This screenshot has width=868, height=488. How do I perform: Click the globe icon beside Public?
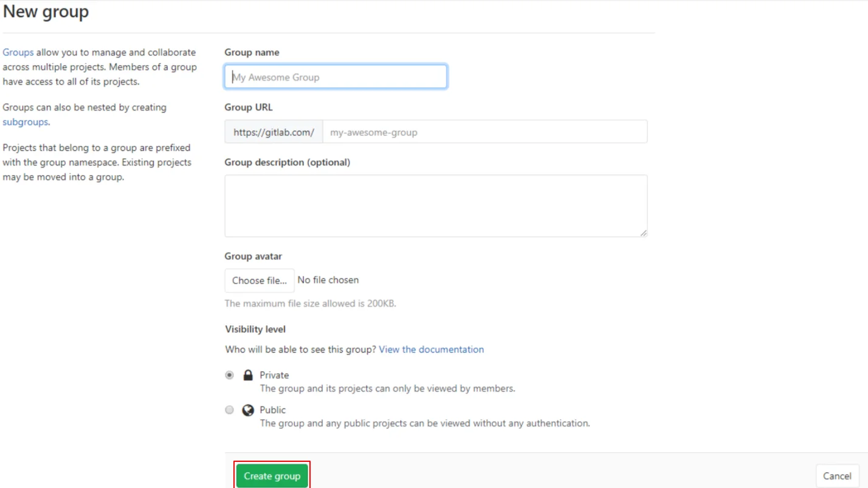[248, 410]
